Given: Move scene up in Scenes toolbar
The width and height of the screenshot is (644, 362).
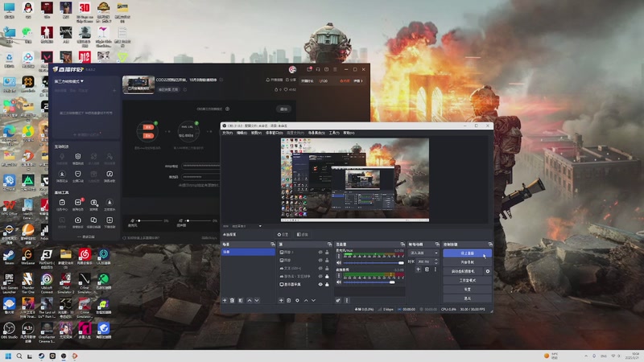Looking at the screenshot, I should click(250, 300).
